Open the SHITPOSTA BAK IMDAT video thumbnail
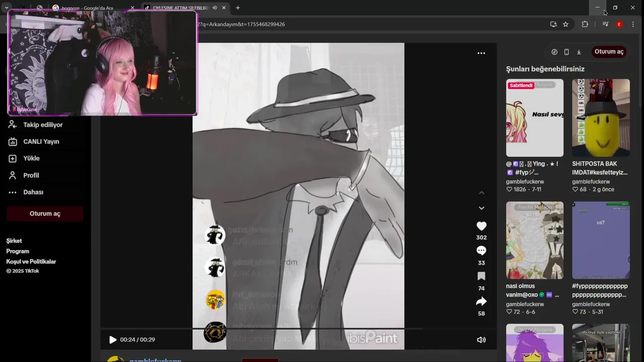This screenshot has width=644, height=362. [x=601, y=118]
